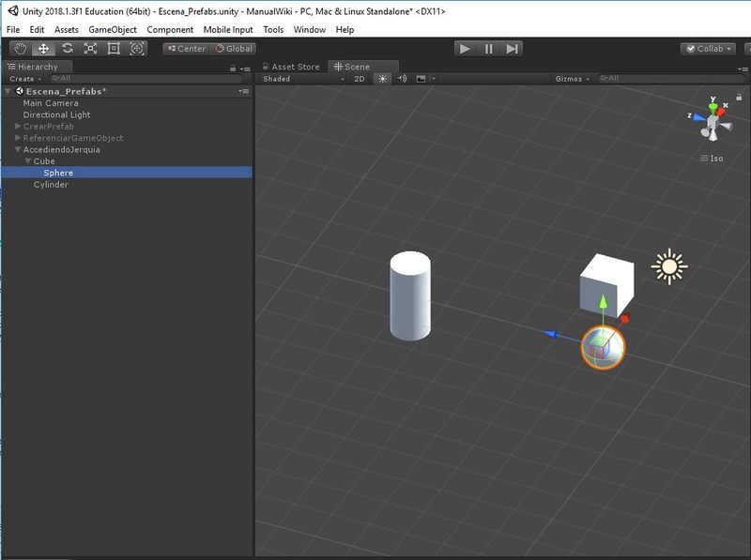Toggle pivot mode Center button

click(x=186, y=49)
